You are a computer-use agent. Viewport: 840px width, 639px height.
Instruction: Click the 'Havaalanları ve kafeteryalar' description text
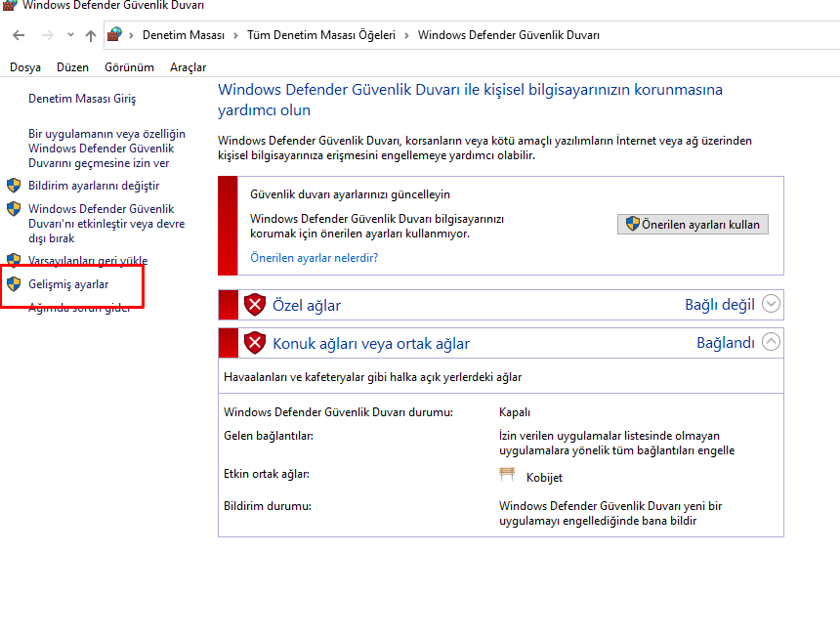[372, 377]
